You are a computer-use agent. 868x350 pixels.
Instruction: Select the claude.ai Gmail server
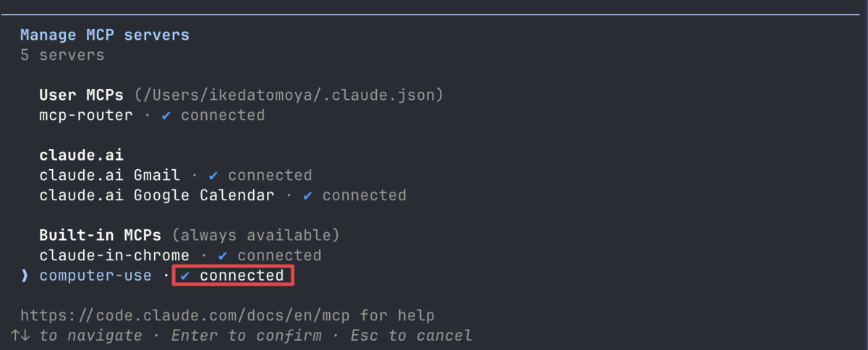click(x=114, y=176)
